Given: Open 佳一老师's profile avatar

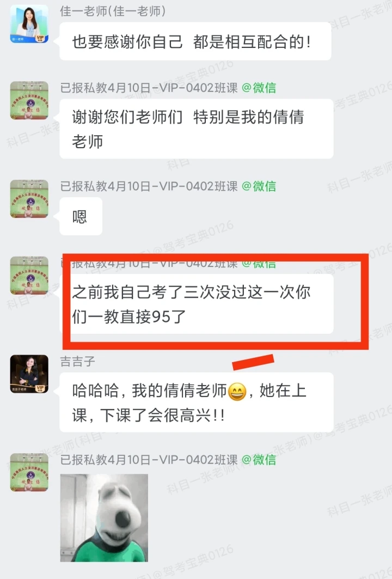Looking at the screenshot, I should (29, 24).
